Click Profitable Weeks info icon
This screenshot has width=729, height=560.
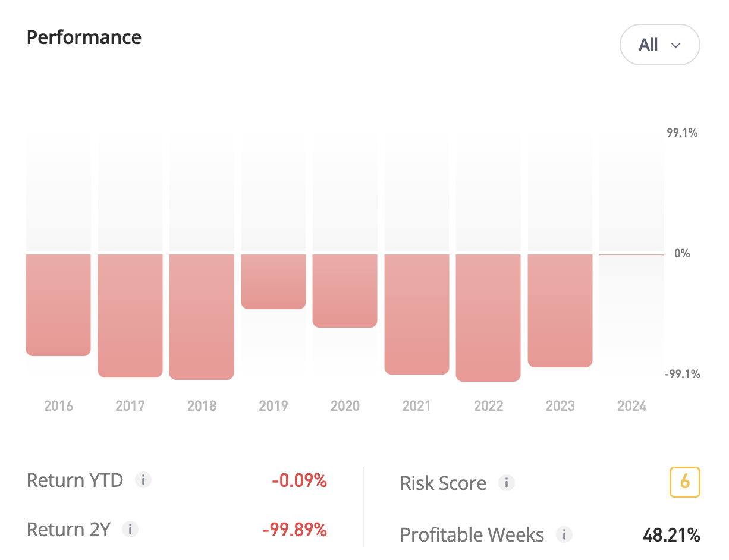point(564,534)
